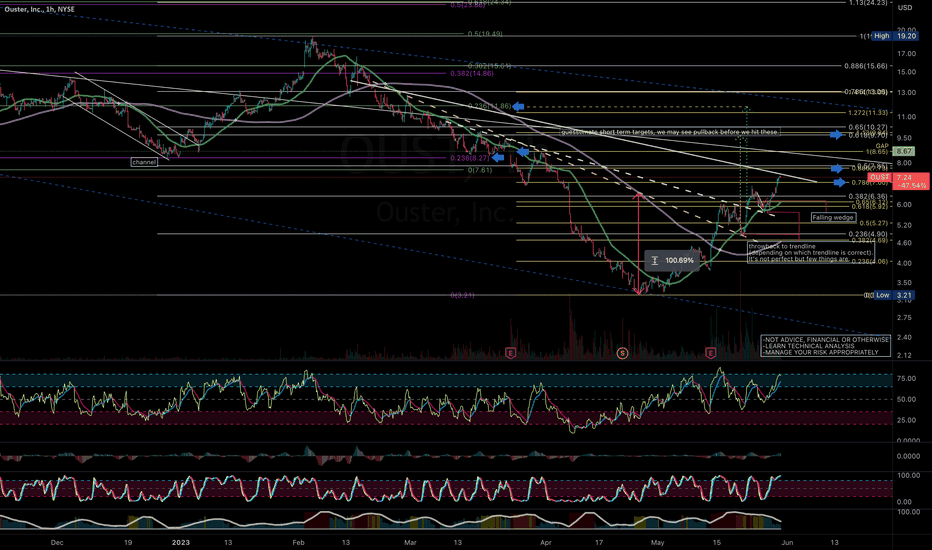Click the USD currency label

click(905, 8)
